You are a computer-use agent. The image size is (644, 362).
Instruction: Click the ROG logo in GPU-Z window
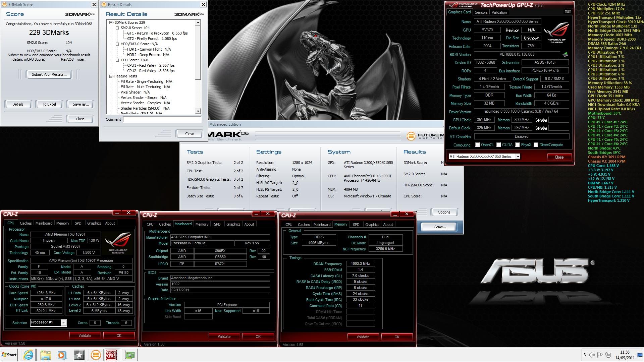point(556,33)
